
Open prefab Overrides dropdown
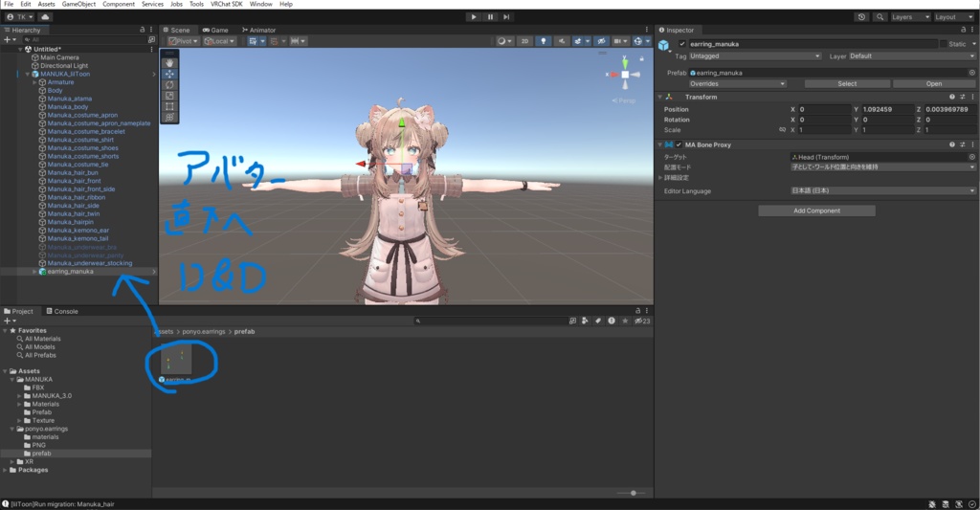click(738, 84)
